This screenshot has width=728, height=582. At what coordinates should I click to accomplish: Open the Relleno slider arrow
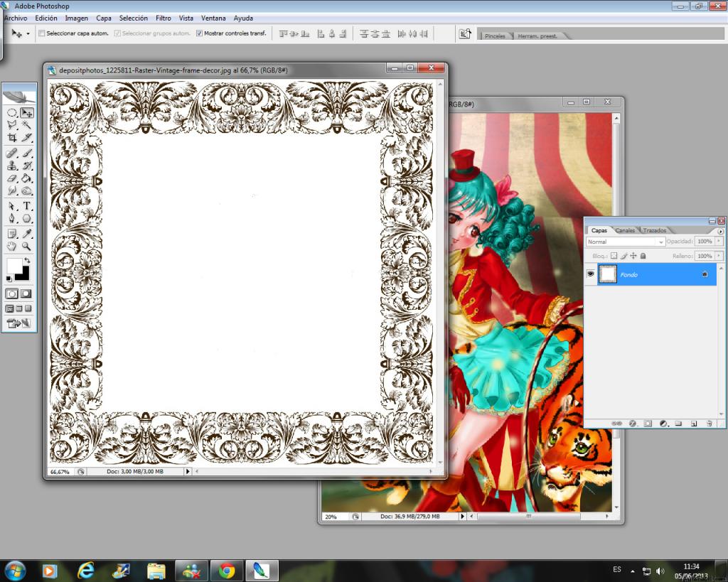coord(719,256)
